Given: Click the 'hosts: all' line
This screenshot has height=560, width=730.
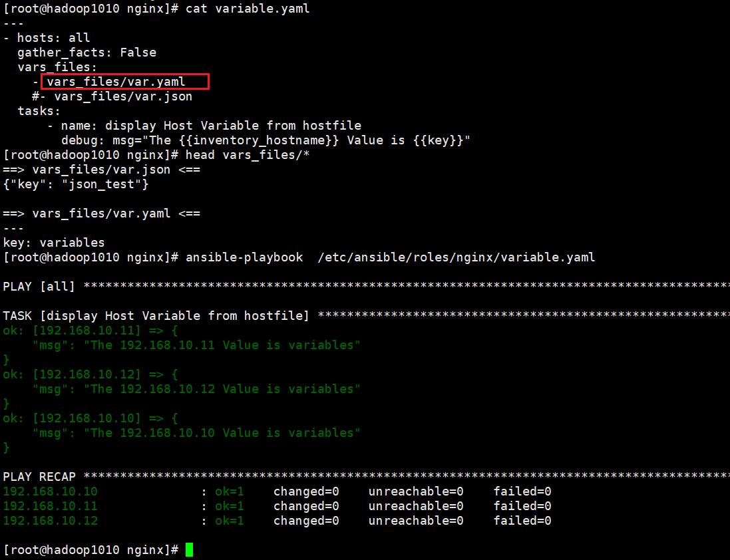Looking at the screenshot, I should point(47,38).
